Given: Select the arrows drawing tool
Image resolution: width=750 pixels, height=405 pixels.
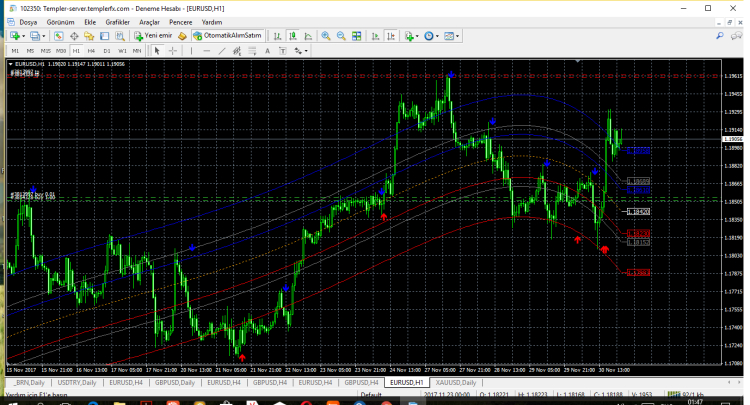Looking at the screenshot, I should [x=298, y=51].
